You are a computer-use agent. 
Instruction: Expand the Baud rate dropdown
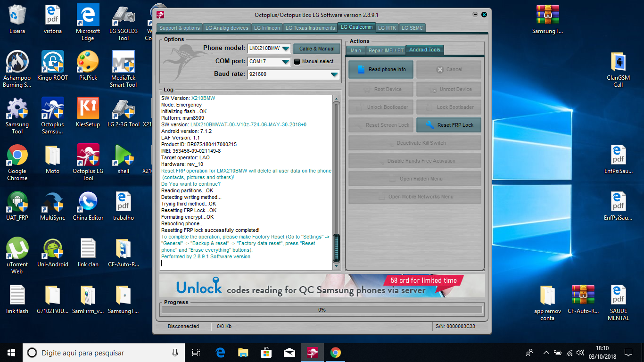click(334, 74)
